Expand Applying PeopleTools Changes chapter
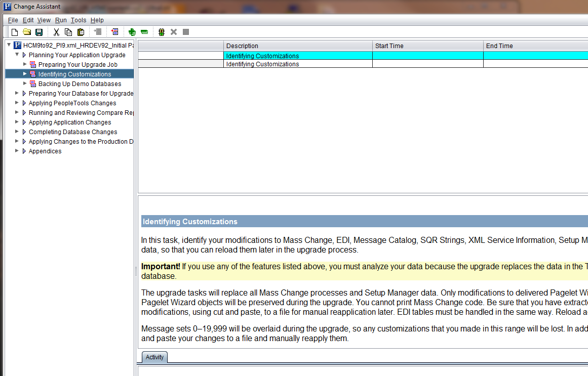Image resolution: width=588 pixels, height=376 pixels. (x=17, y=103)
